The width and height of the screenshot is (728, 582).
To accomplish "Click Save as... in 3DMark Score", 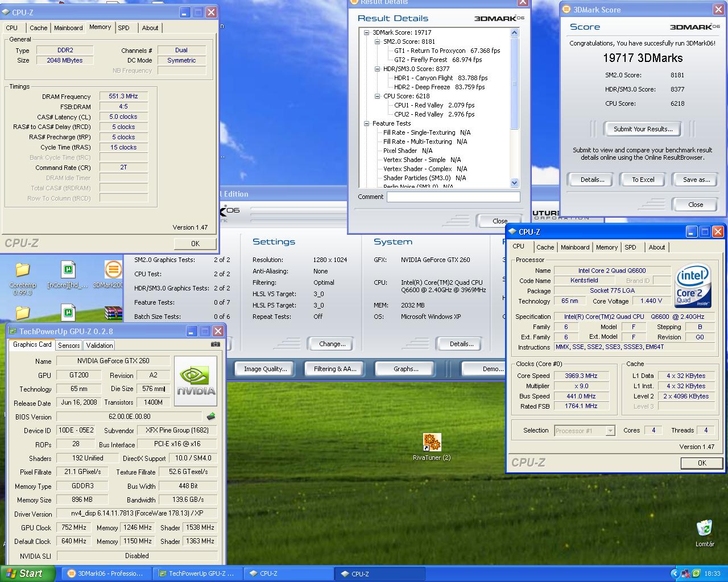I will coord(696,180).
